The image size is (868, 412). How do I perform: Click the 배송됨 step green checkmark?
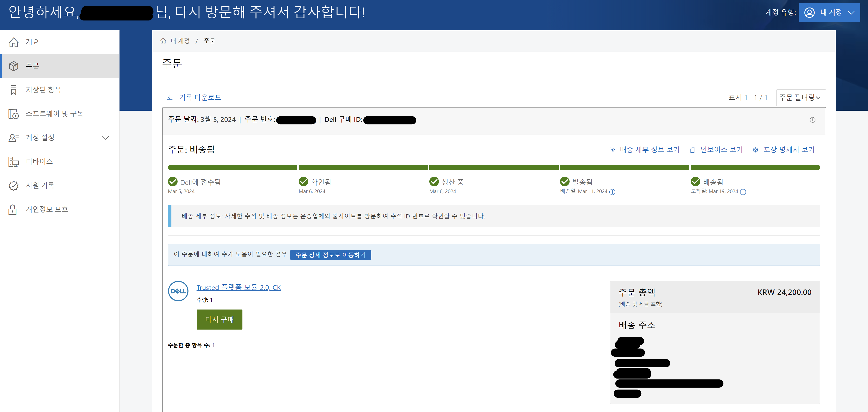tap(695, 182)
